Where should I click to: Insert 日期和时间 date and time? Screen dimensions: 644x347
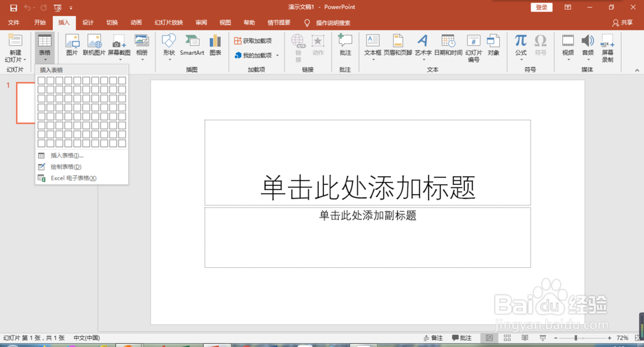click(448, 45)
